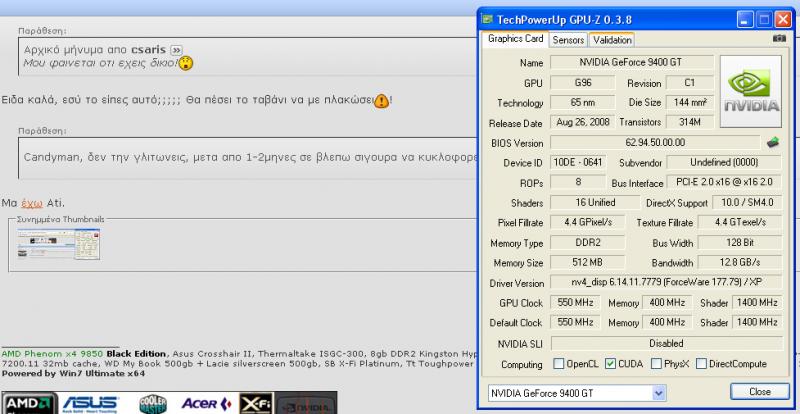Click the Memory Type value DDR2
Screen dimensions: 800x414
588,242
